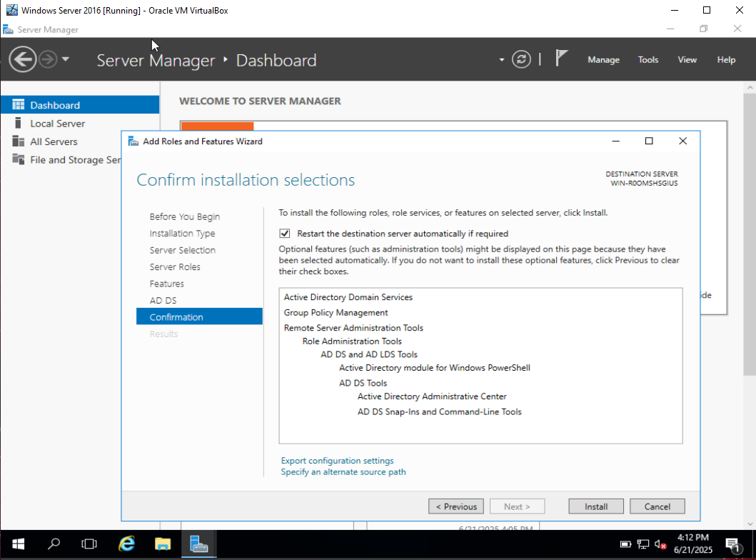This screenshot has height=560, width=756.
Task: Click Server Manager taskbar icon
Action: [x=198, y=544]
